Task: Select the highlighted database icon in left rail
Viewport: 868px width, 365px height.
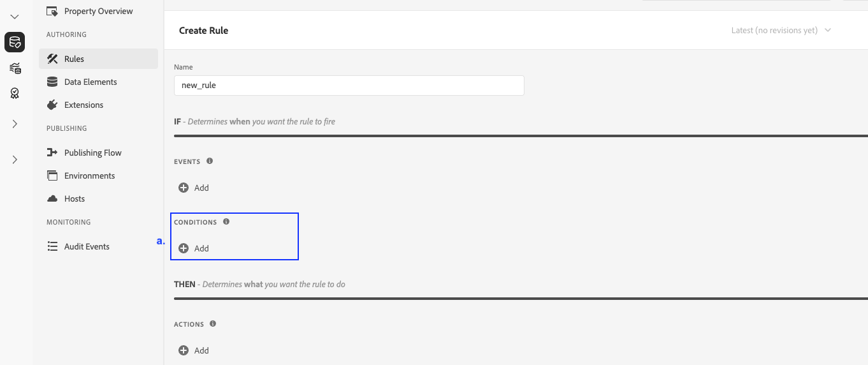Action: [15, 43]
